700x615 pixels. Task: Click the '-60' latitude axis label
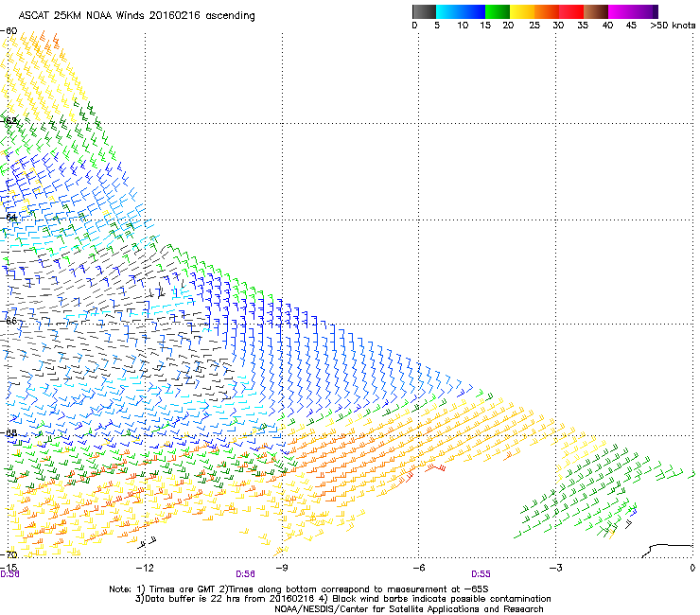click(9, 31)
